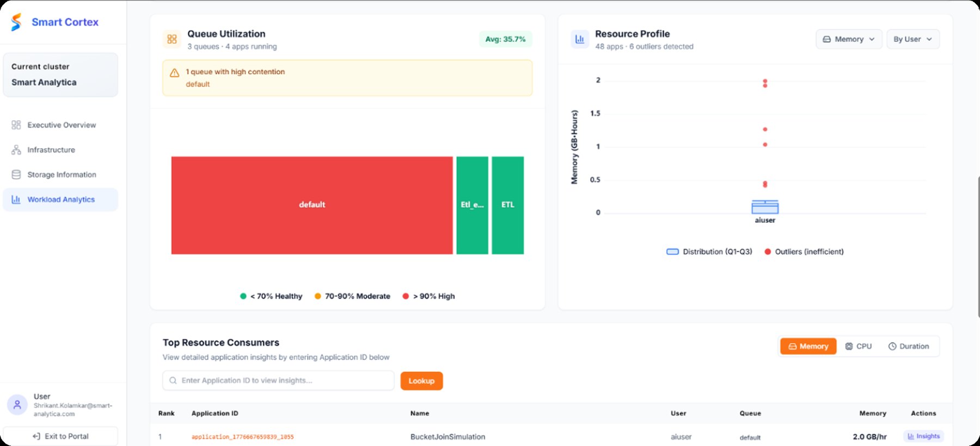This screenshot has height=446, width=980.
Task: Click the Application ID column header
Action: pos(215,413)
